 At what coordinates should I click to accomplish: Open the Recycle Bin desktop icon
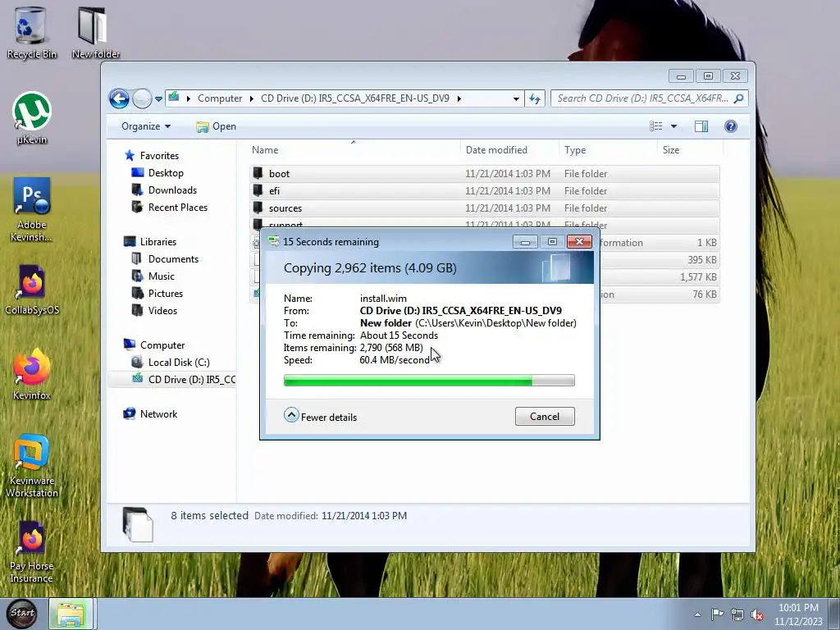(x=31, y=33)
